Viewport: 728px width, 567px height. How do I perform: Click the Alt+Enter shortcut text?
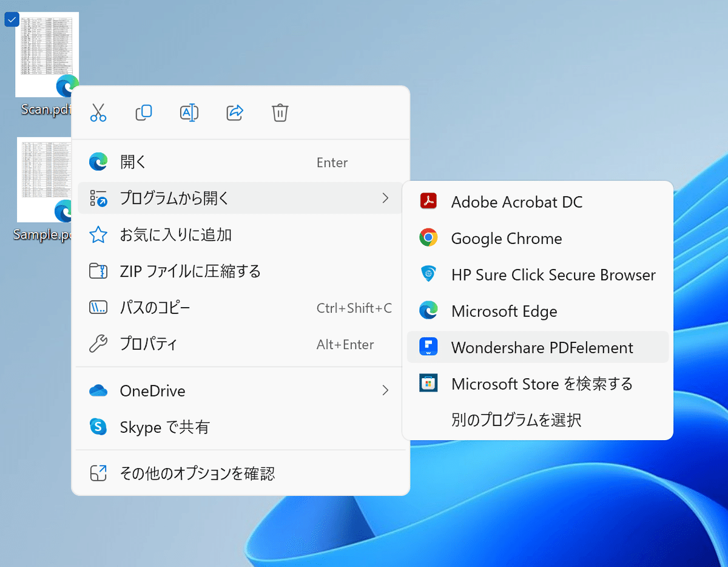[x=345, y=344]
